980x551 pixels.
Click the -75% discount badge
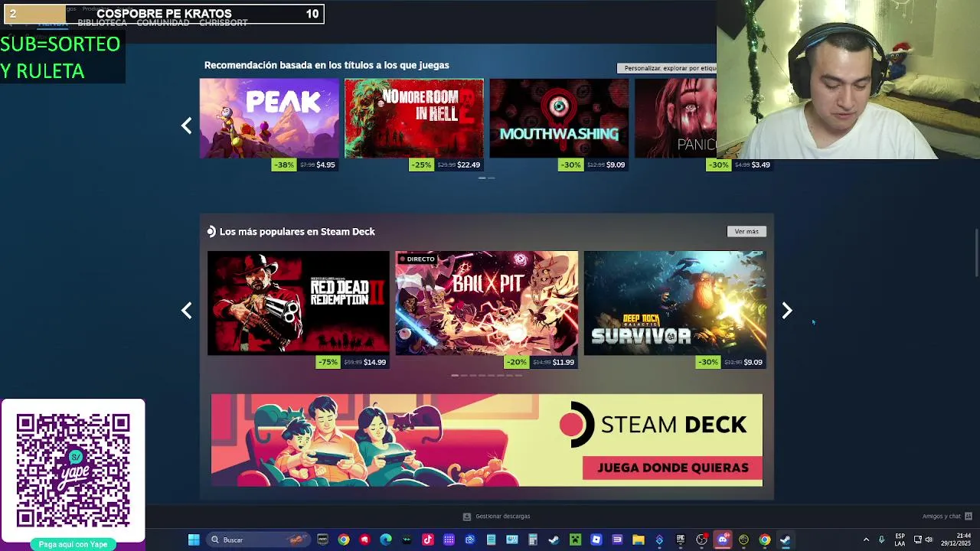[328, 362]
